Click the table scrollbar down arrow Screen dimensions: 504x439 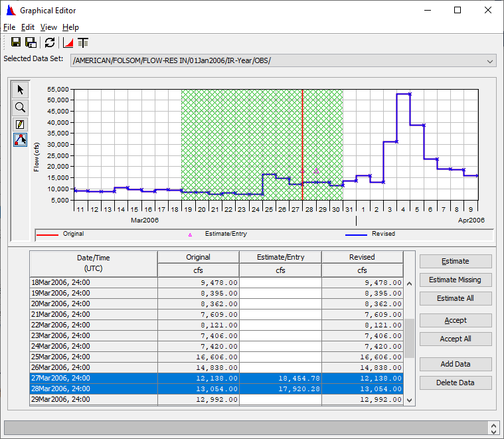(x=409, y=400)
